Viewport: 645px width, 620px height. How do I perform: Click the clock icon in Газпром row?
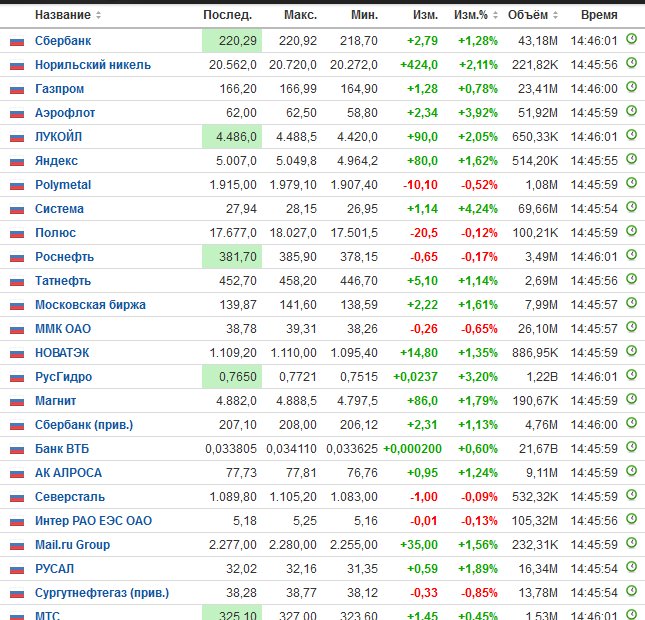[631, 87]
